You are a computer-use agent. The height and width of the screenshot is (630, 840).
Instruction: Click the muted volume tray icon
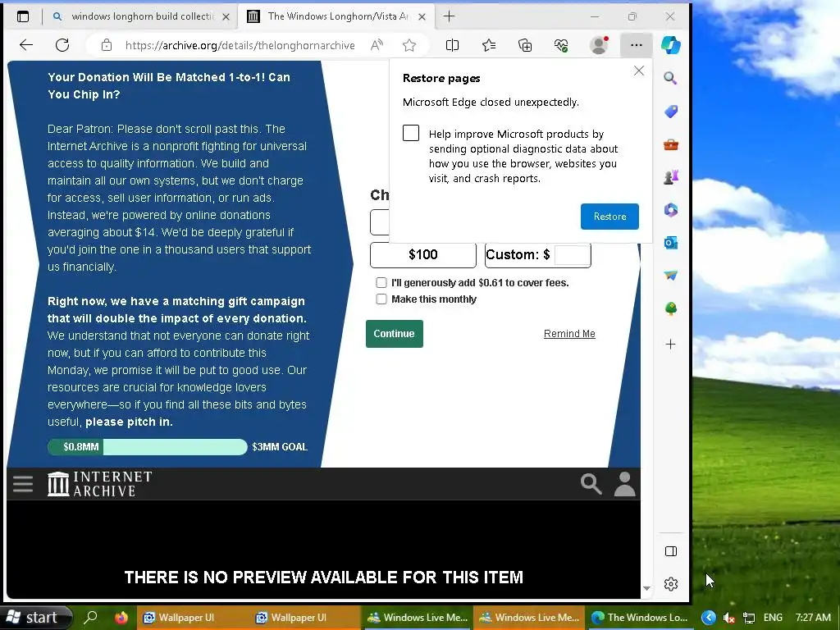729,619
